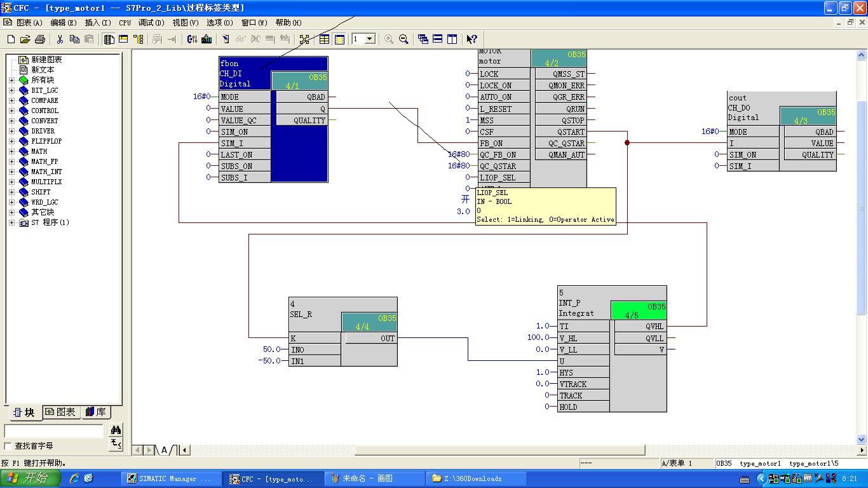This screenshot has width=868, height=488.
Task: Click the Zoom out magnifier icon
Action: click(x=403, y=39)
